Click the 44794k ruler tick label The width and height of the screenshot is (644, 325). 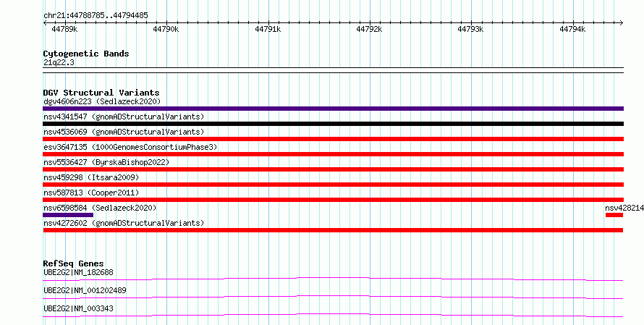pyautogui.click(x=572, y=29)
